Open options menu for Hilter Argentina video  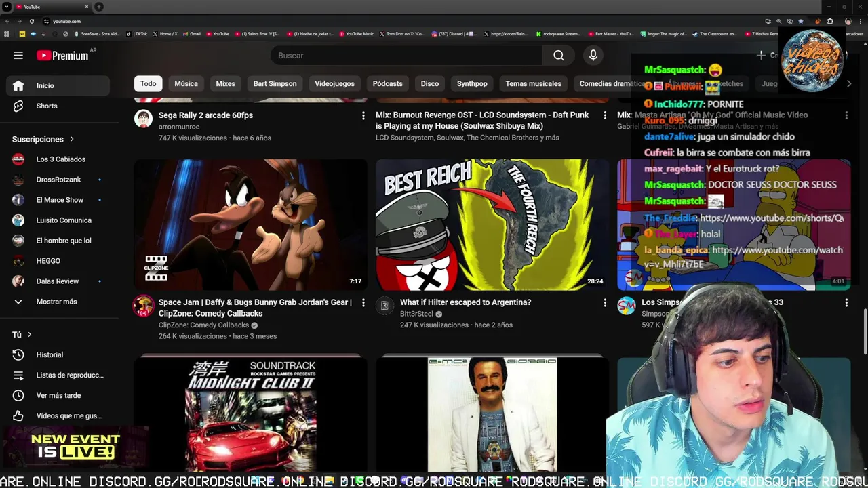point(605,303)
